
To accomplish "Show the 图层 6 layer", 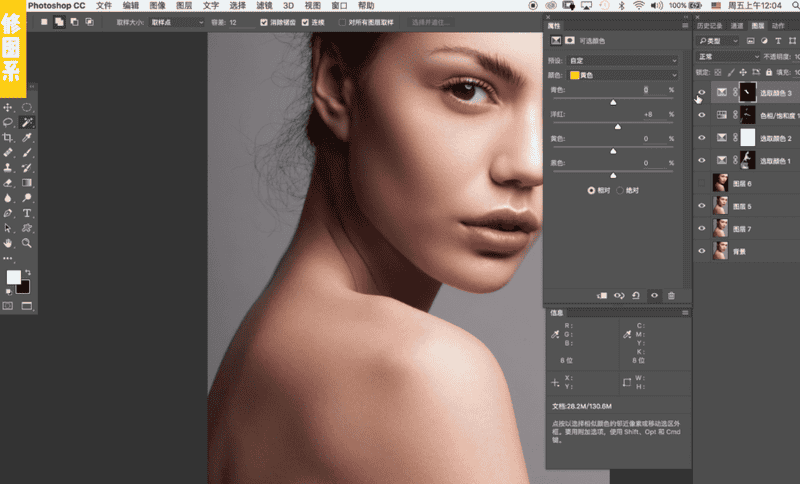I will [x=702, y=183].
